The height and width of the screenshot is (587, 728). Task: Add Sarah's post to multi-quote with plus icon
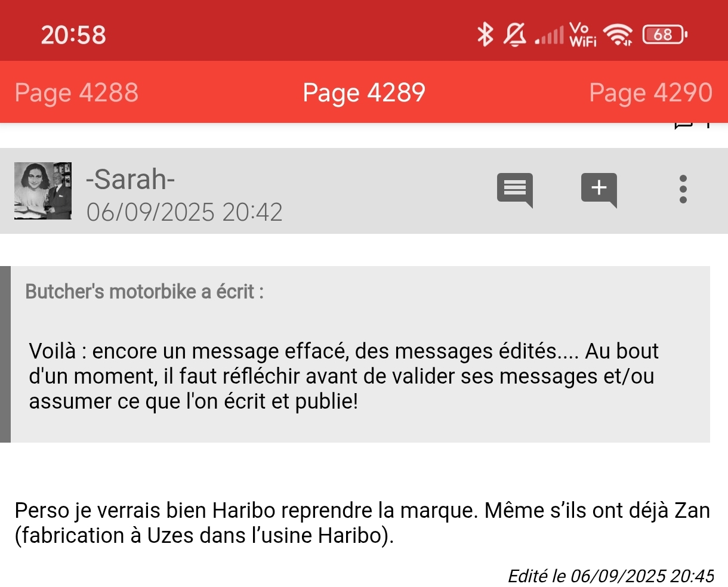click(x=599, y=190)
